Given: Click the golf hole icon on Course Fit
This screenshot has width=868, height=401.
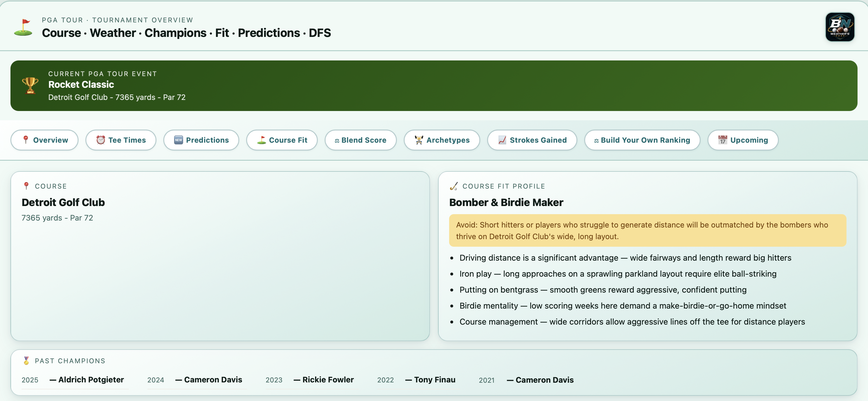Looking at the screenshot, I should [262, 140].
